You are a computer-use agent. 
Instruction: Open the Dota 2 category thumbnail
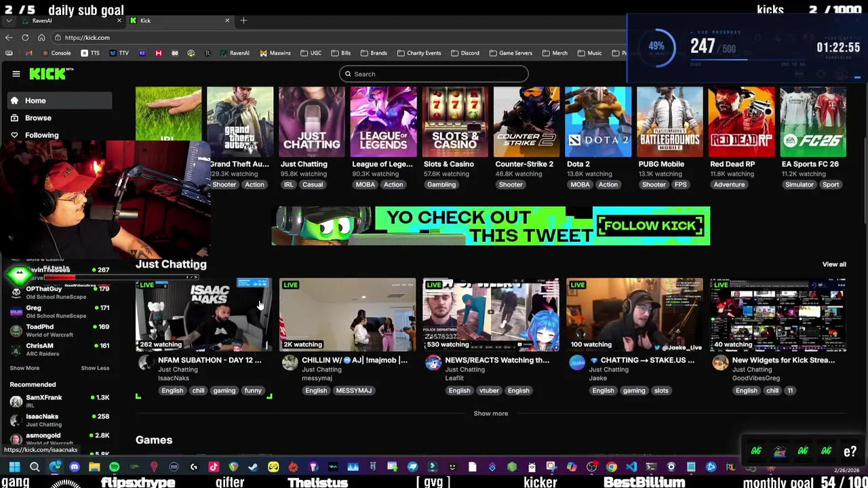click(x=598, y=122)
